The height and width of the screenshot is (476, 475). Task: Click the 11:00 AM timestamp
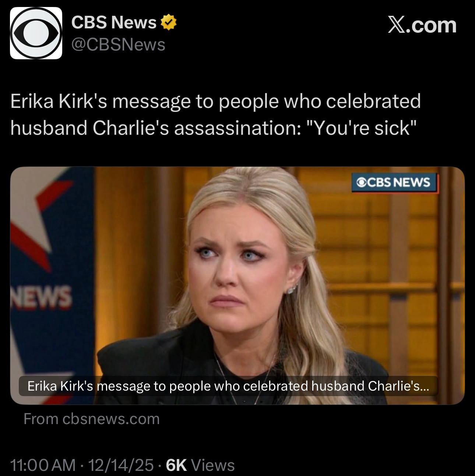pyautogui.click(x=43, y=465)
